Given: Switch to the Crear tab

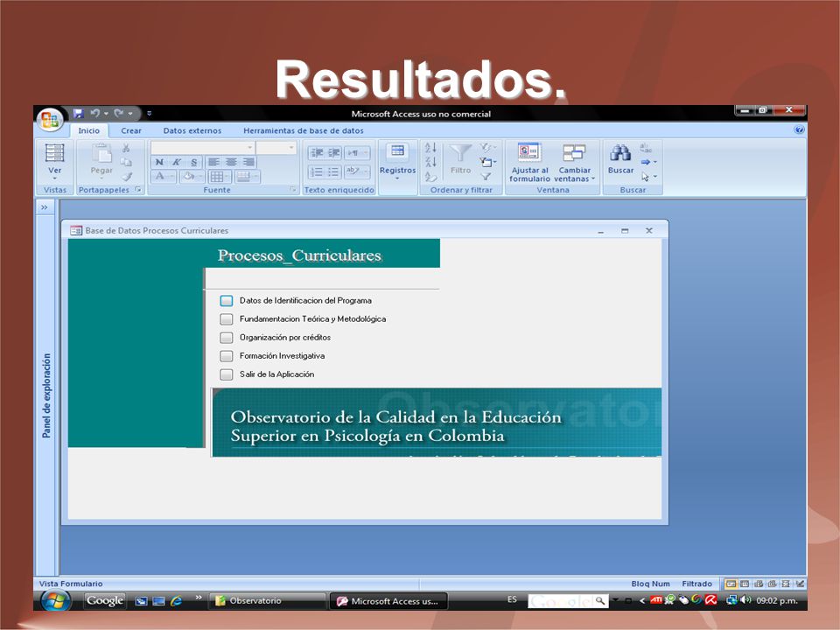Looking at the screenshot, I should [130, 130].
